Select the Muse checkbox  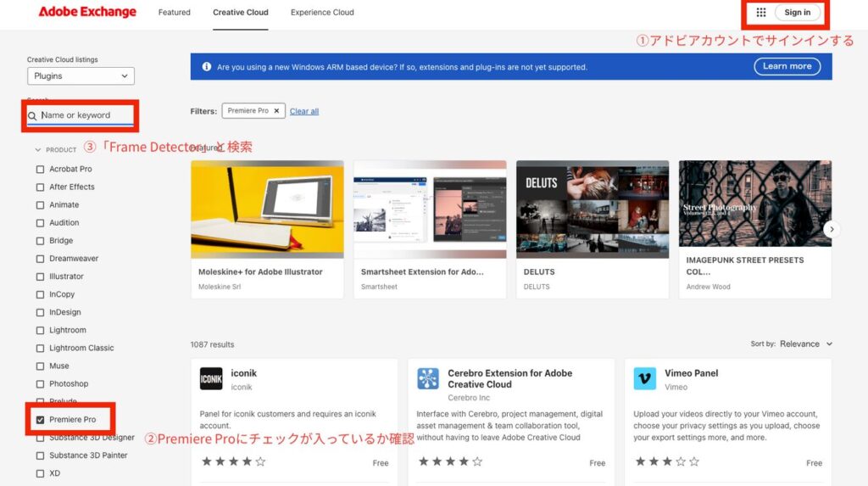pos(40,366)
